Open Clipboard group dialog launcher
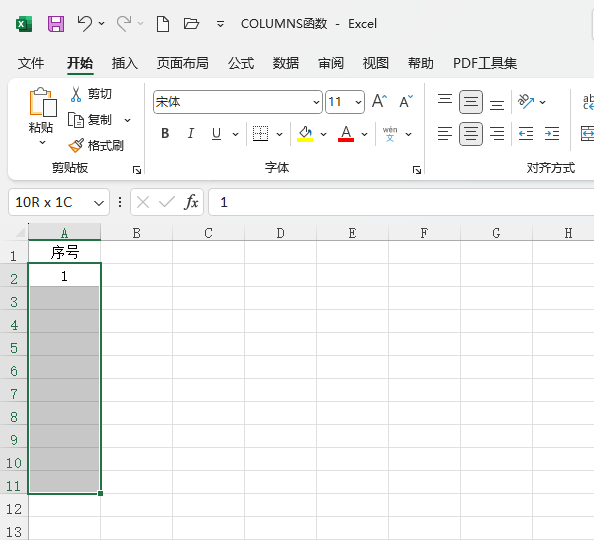Screen dimensions: 594x540 pos(137,170)
